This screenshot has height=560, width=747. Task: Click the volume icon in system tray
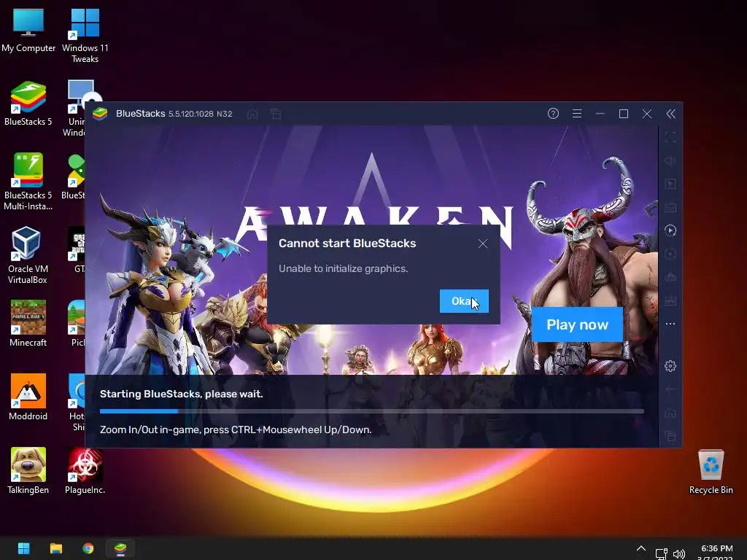tap(679, 554)
